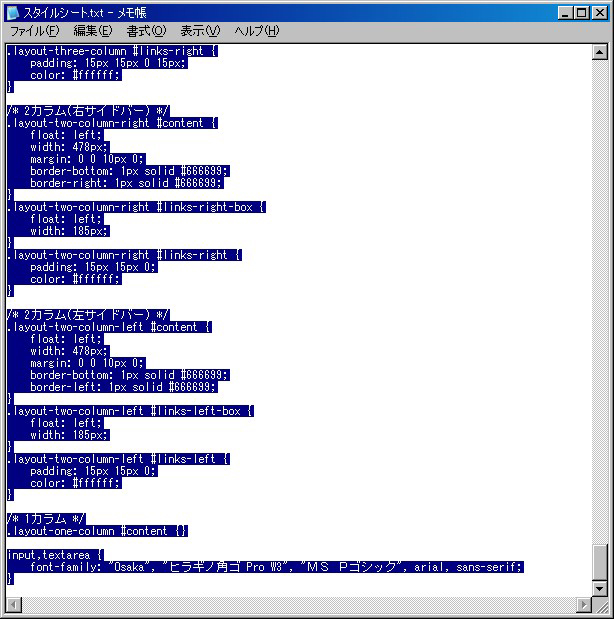This screenshot has height=619, width=614.
Task: Click the Notepad icon in title bar
Action: click(13, 13)
